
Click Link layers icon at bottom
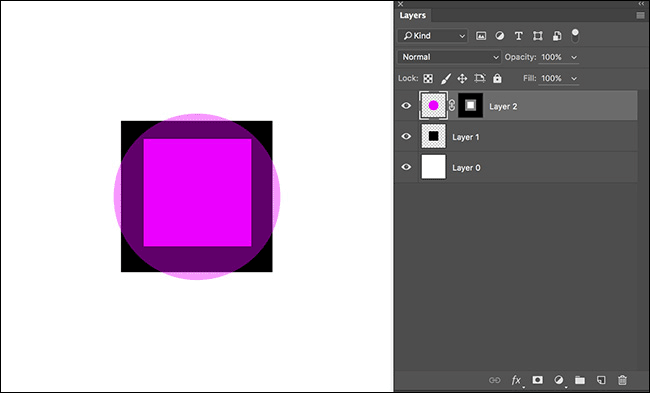[x=495, y=380]
